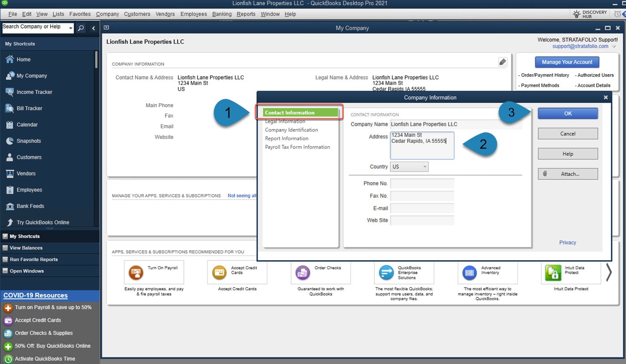The image size is (626, 364).
Task: Click the pencil edit icon for company info
Action: click(x=503, y=62)
